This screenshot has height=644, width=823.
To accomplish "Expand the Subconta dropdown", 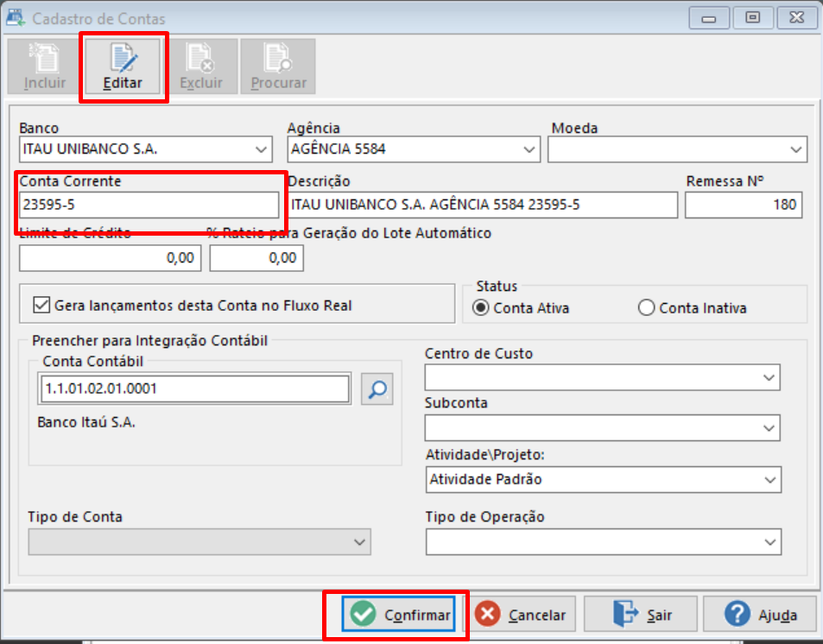I will coord(769,428).
